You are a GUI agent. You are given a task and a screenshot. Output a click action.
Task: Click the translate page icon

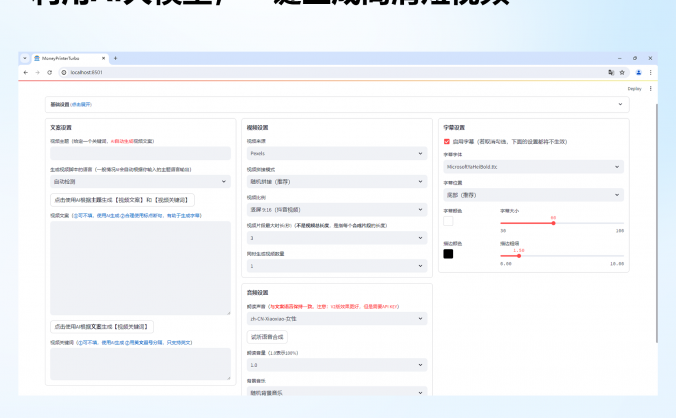click(x=611, y=72)
